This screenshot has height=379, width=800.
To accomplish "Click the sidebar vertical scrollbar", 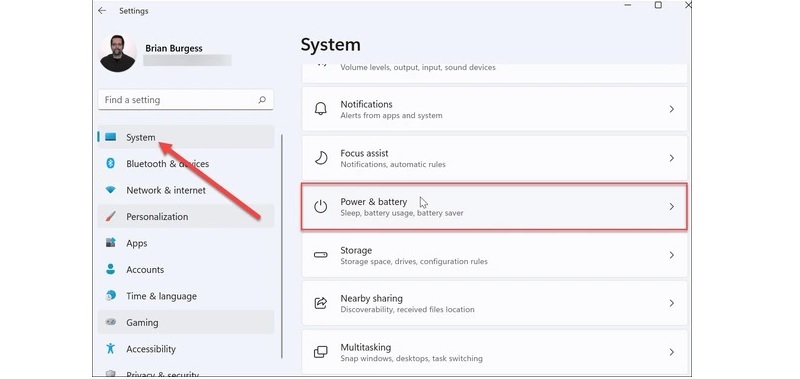I will point(282,246).
